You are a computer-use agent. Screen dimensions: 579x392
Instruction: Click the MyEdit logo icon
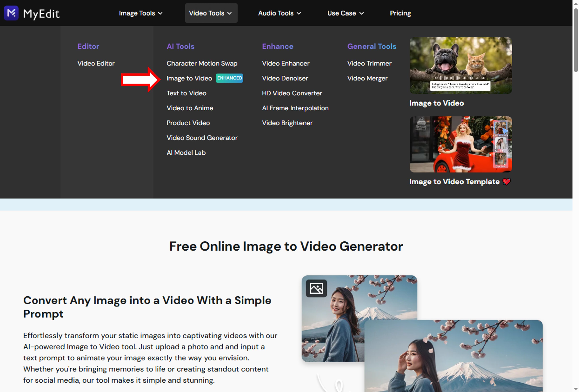coord(11,13)
